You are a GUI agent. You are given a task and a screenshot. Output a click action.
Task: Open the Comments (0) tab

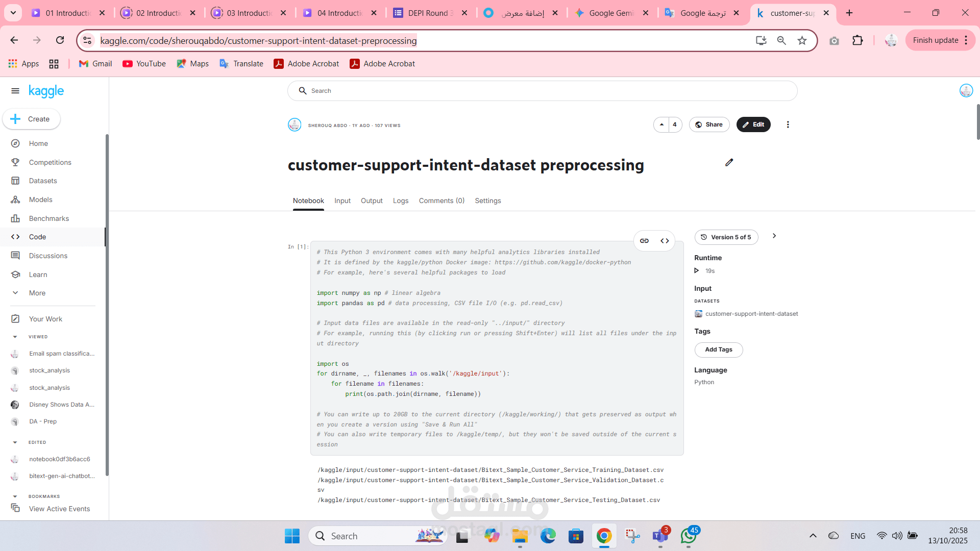tap(441, 201)
